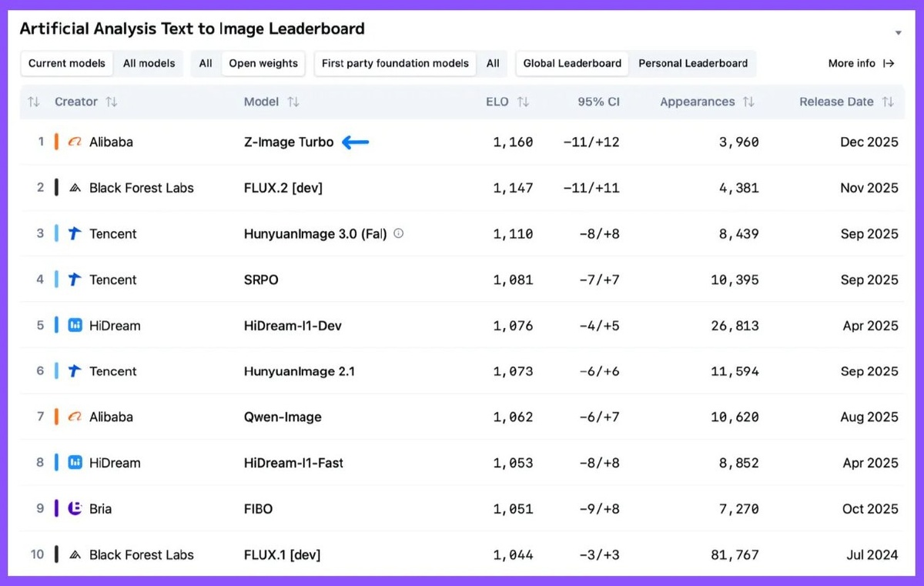Select the Qwen-Image model name
The width and height of the screenshot is (924, 586).
tap(283, 417)
